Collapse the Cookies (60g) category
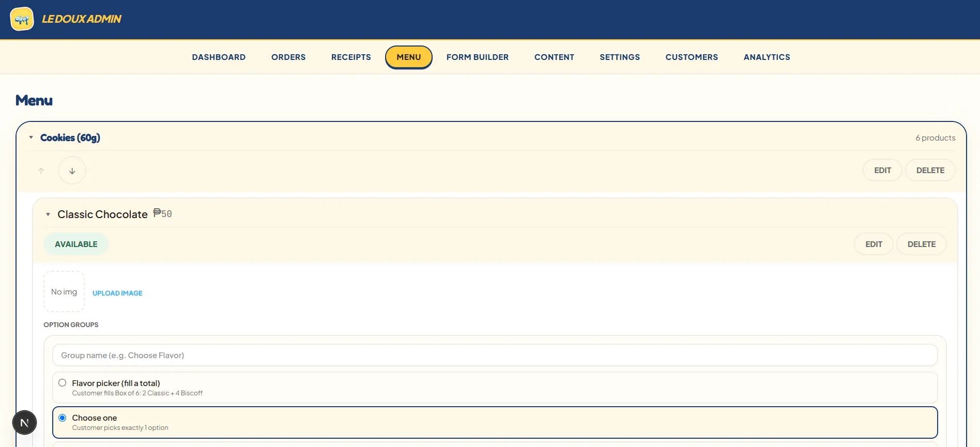The width and height of the screenshot is (980, 447). click(x=31, y=137)
